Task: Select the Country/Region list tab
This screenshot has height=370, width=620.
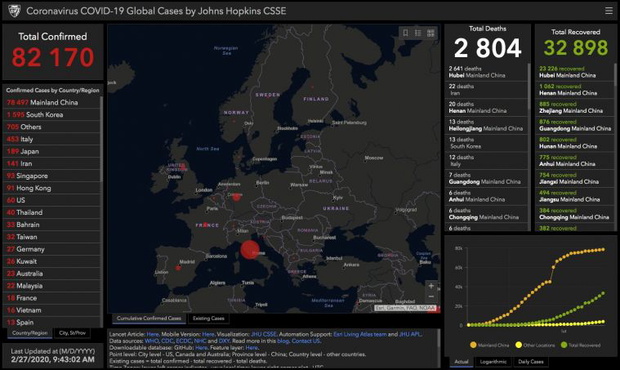Action: pos(30,333)
